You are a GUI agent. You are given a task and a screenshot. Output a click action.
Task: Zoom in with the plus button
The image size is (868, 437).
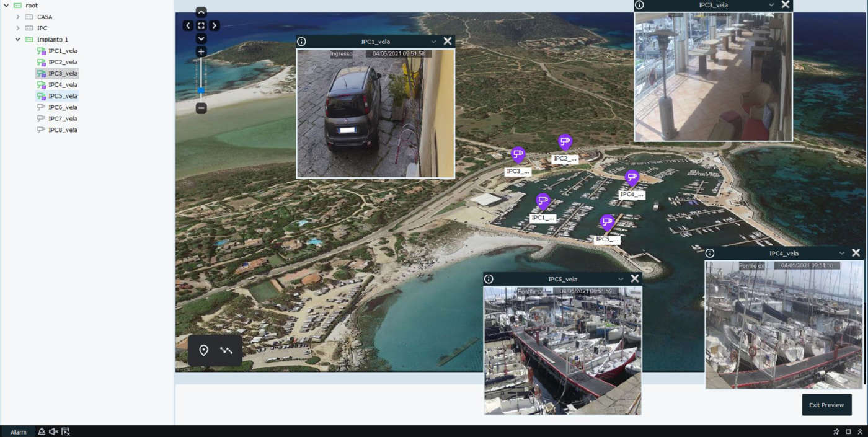pos(201,51)
